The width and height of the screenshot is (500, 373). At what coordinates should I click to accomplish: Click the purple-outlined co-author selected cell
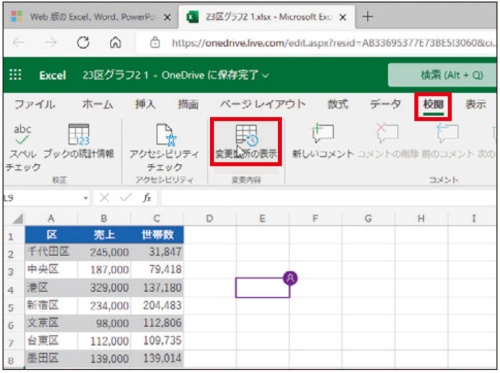tap(263, 287)
